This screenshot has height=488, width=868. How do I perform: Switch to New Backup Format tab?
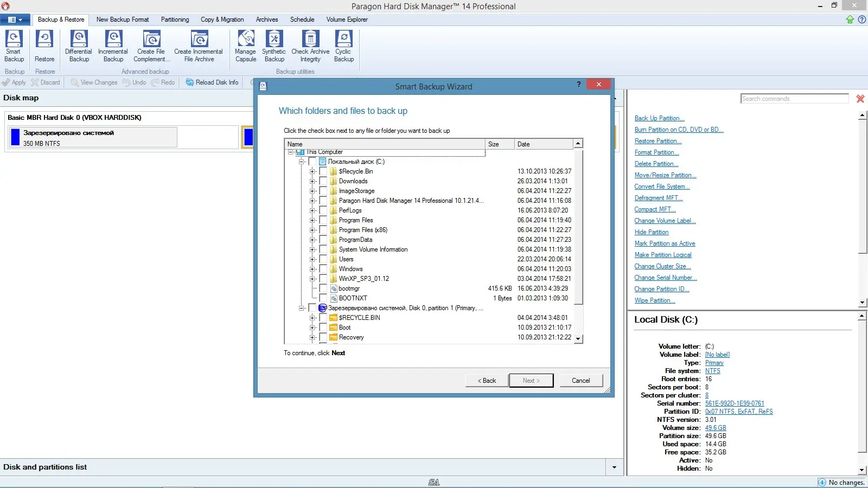(x=123, y=20)
